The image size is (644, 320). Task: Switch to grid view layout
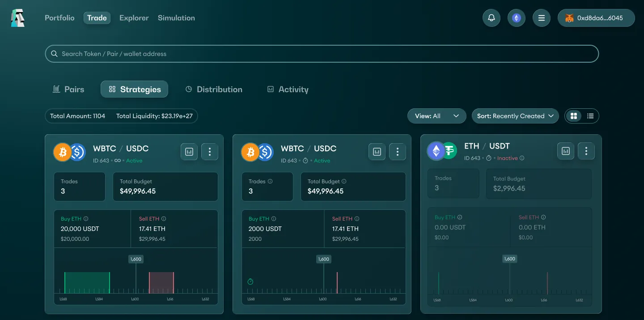click(574, 116)
